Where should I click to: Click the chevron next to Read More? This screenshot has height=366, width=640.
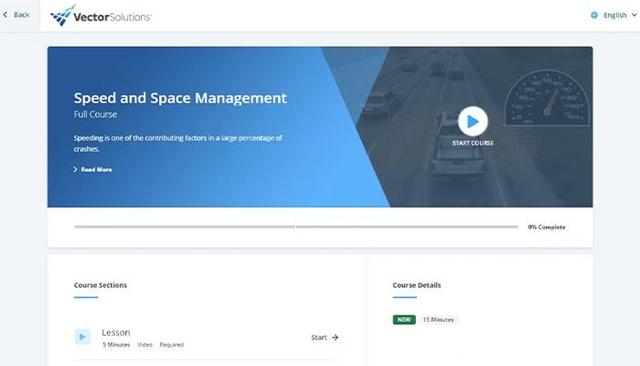point(76,169)
